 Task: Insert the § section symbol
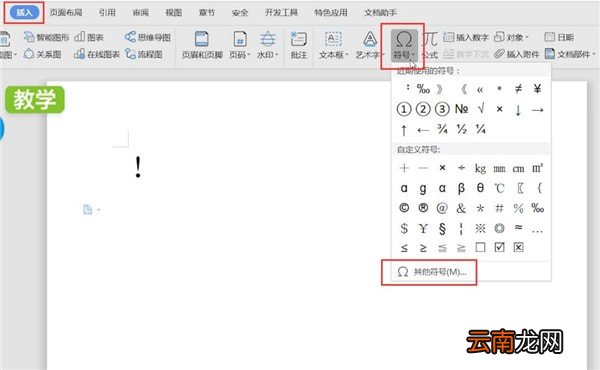coord(442,228)
